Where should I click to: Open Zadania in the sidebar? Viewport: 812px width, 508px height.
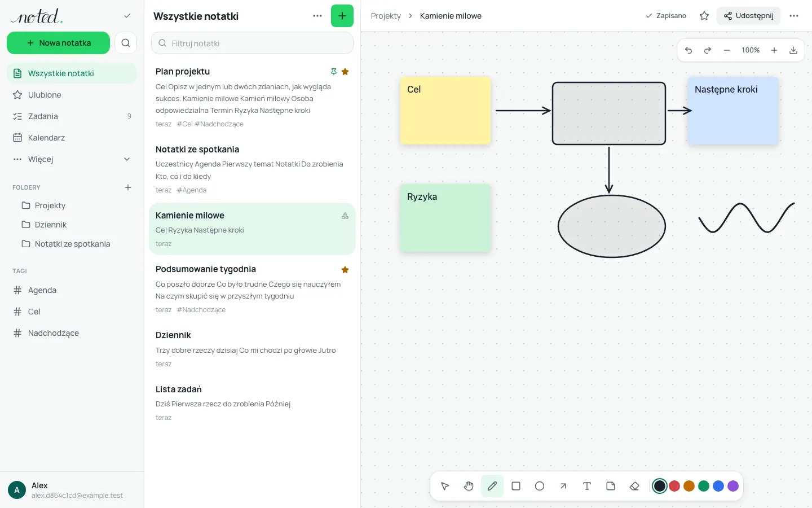click(x=72, y=116)
